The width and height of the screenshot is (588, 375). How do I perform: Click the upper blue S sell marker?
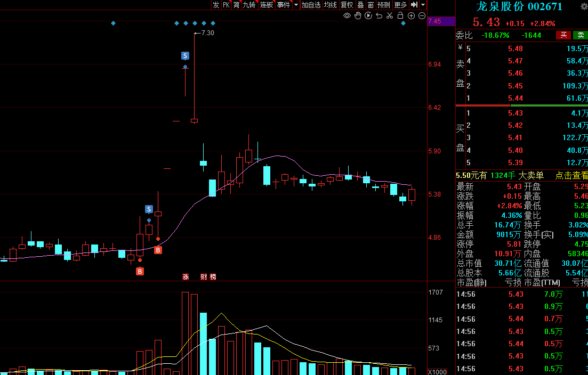(x=186, y=56)
